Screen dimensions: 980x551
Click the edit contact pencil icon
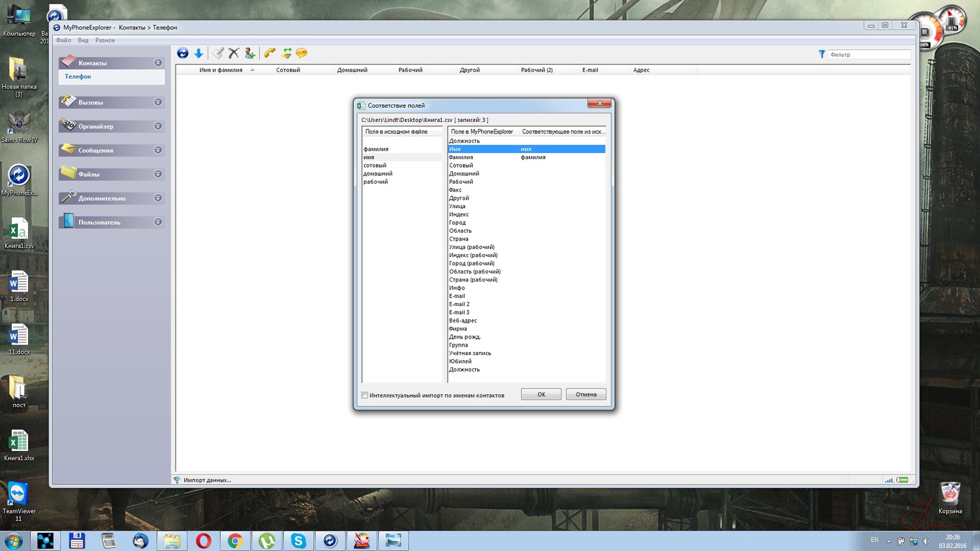coord(218,53)
